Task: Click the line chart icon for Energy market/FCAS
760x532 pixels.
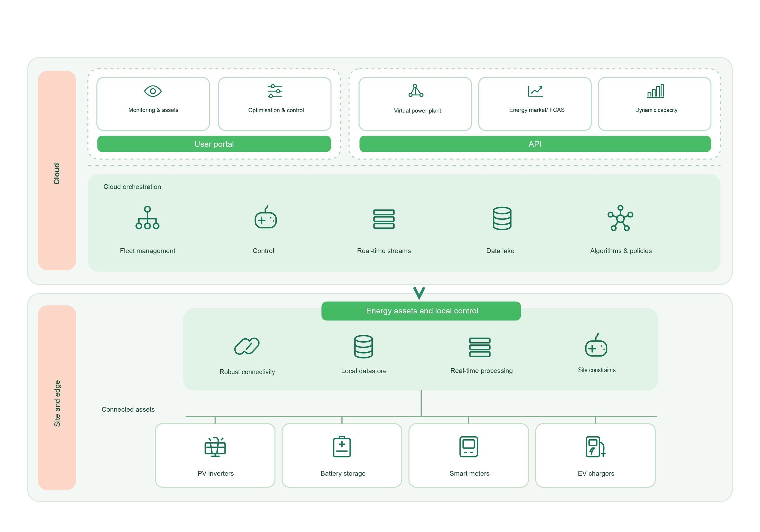Action: [536, 91]
